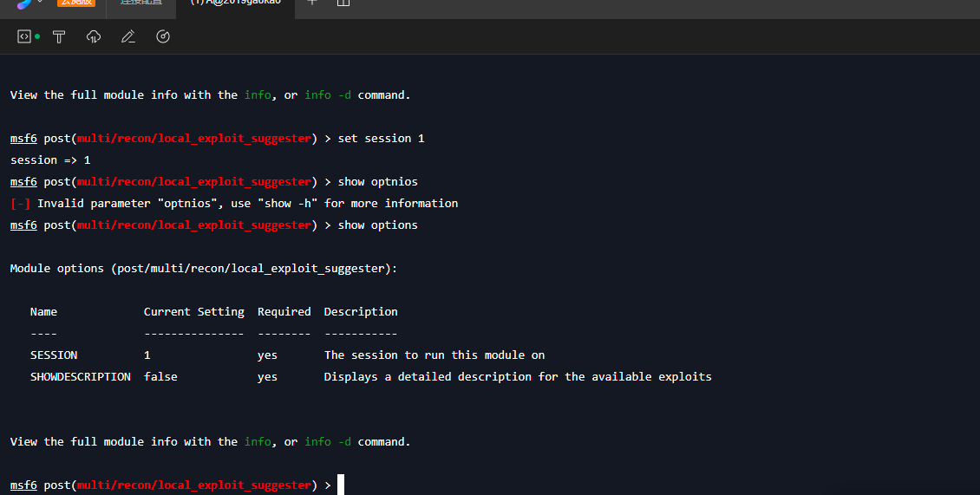The width and height of the screenshot is (980, 495).
Task: Click red module path before "set session 1"
Action: click(194, 138)
